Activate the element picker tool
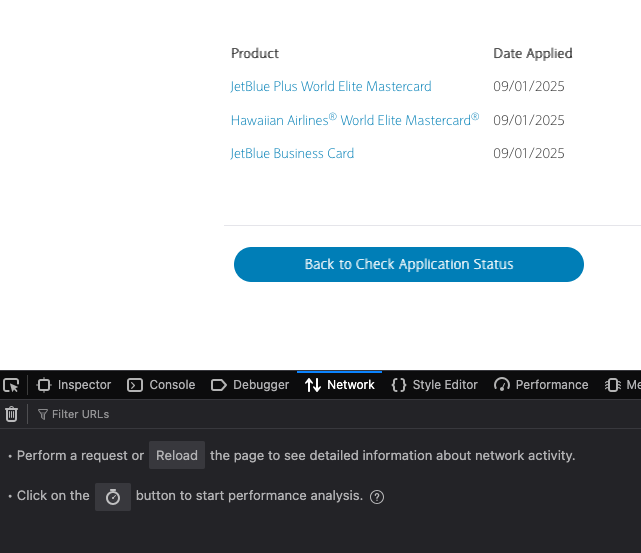 pyautogui.click(x=11, y=385)
